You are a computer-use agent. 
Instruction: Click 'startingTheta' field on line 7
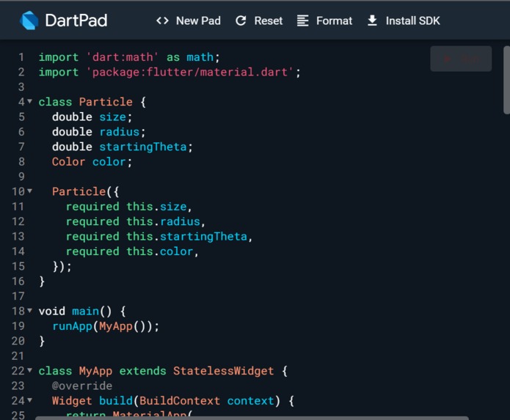pyautogui.click(x=143, y=147)
